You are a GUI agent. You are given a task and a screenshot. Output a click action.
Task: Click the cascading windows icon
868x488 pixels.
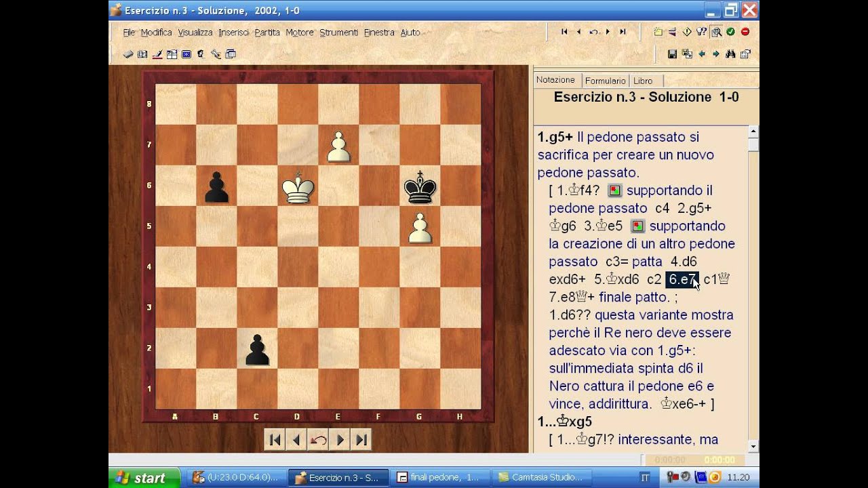click(231, 54)
